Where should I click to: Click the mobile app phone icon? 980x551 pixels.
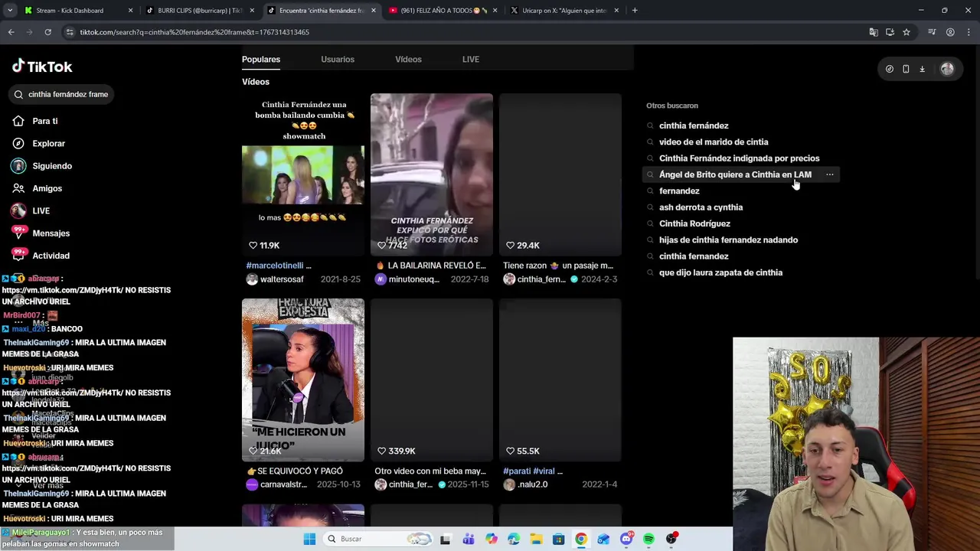906,69
